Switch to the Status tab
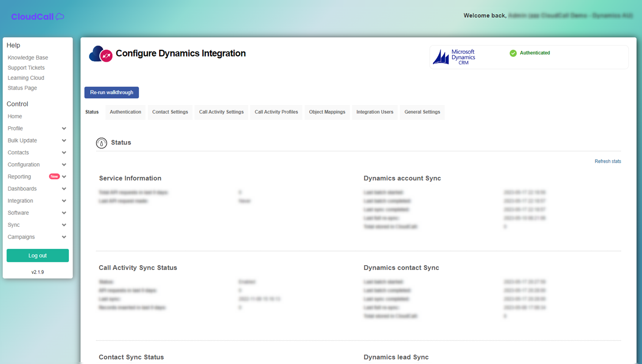This screenshot has height=364, width=642. click(x=92, y=112)
